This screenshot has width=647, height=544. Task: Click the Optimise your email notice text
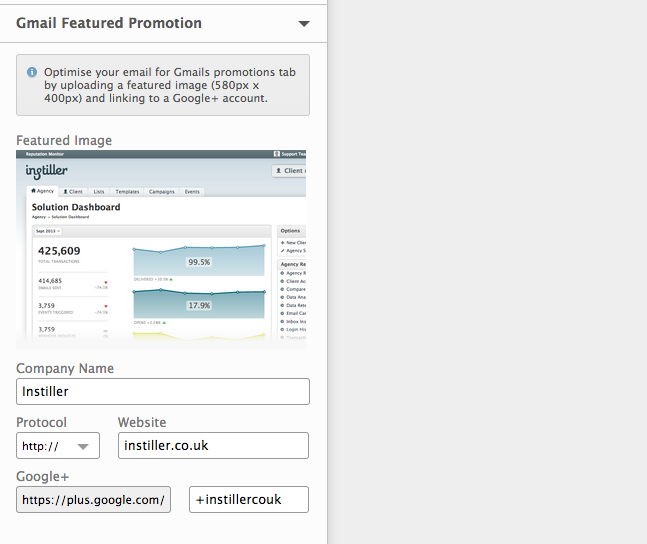pyautogui.click(x=170, y=85)
